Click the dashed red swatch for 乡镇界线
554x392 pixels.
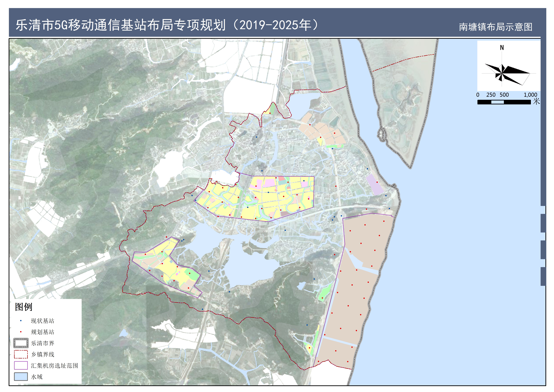pyautogui.click(x=21, y=354)
